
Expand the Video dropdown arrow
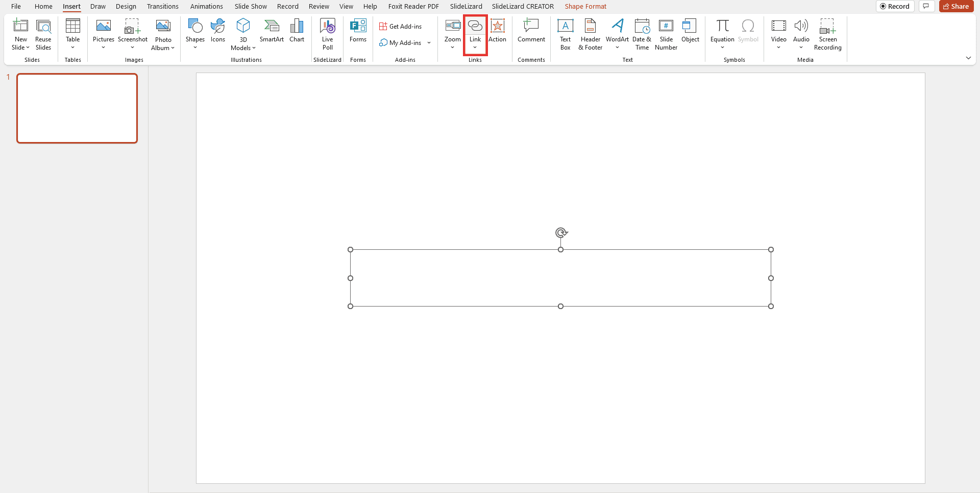pos(779,48)
